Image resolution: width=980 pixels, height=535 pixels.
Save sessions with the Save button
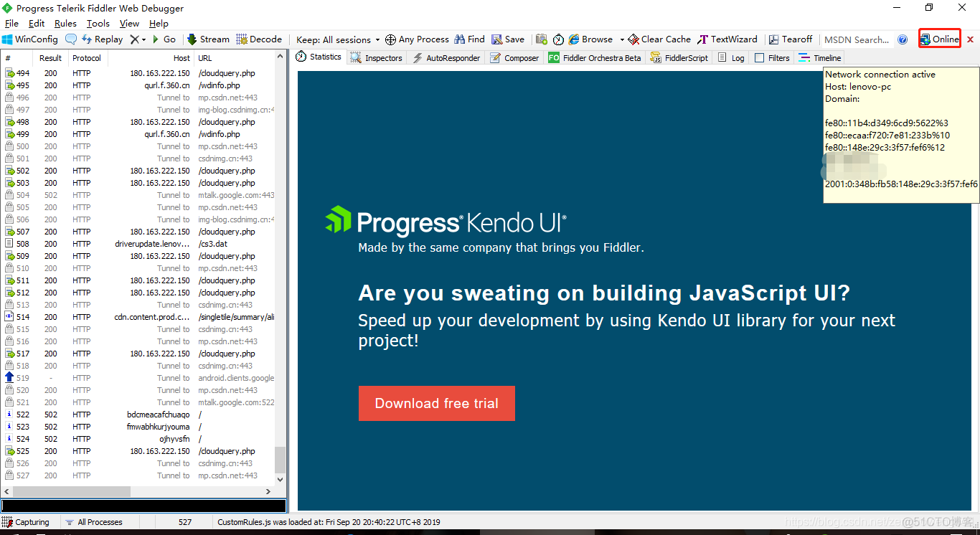(508, 39)
